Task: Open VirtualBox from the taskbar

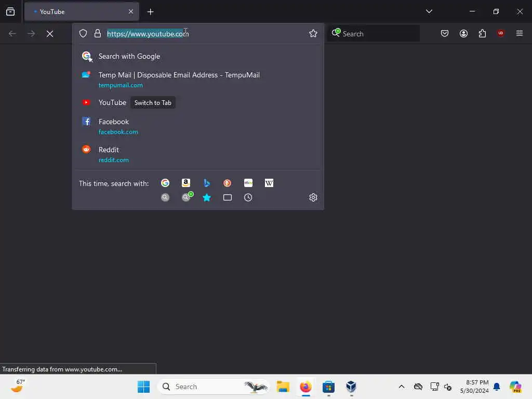Action: coord(351,387)
